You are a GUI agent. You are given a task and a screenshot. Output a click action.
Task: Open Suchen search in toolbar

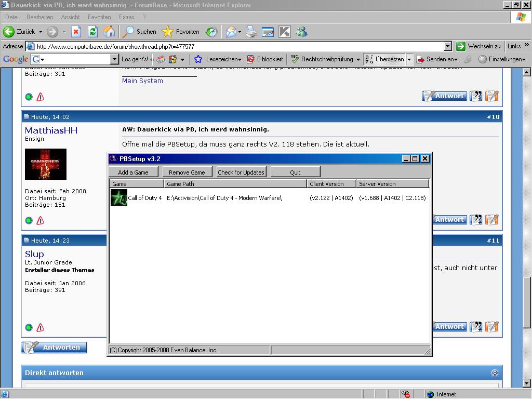pyautogui.click(x=139, y=32)
